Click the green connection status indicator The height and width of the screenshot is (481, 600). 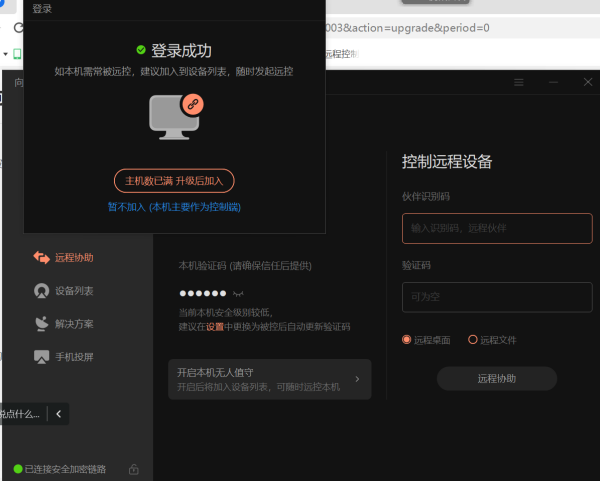[x=17, y=469]
